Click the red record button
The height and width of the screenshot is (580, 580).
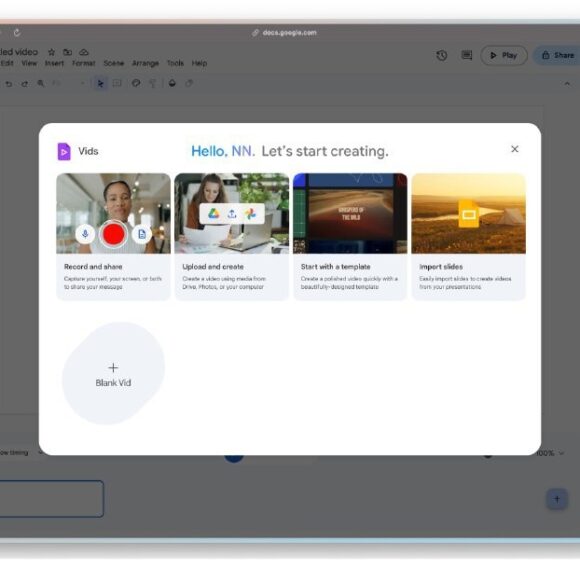coord(113,234)
